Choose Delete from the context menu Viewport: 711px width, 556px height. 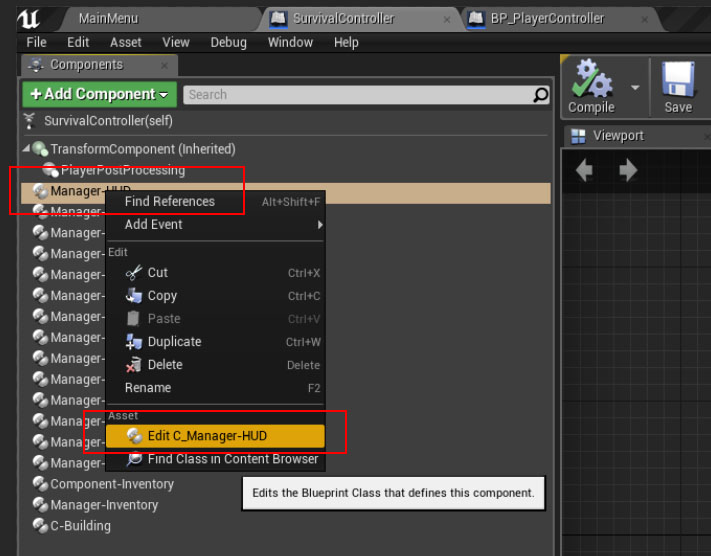[x=165, y=364]
